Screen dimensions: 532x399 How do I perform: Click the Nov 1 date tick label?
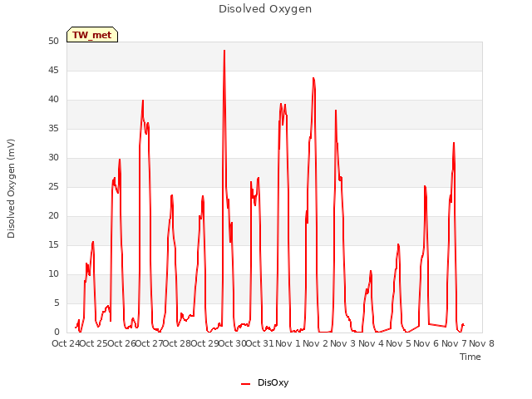click(x=288, y=343)
